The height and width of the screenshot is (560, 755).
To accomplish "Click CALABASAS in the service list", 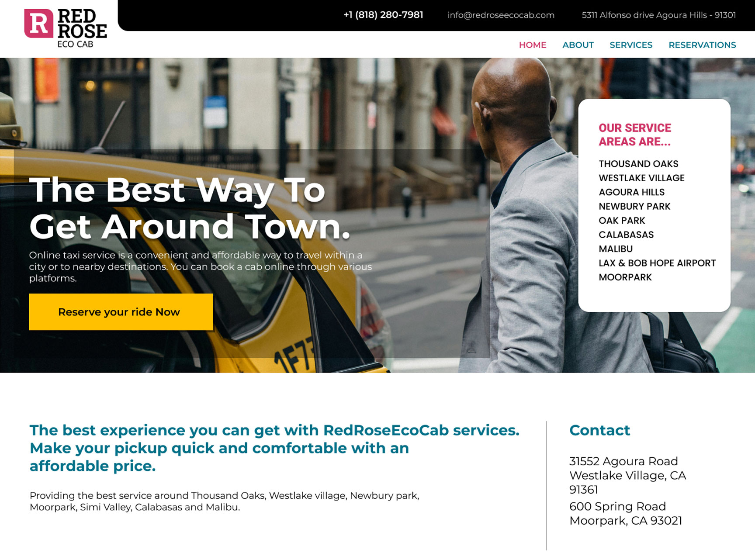I will click(x=626, y=235).
